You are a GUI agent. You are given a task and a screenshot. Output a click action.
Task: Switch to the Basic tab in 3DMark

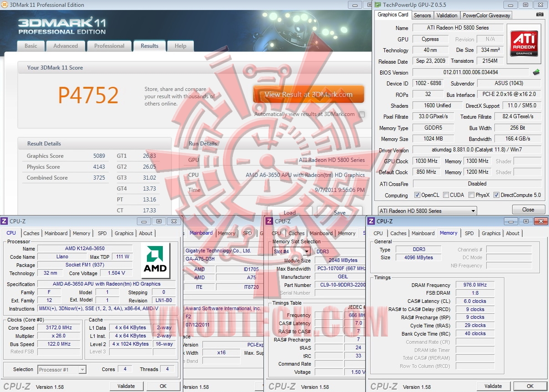coord(31,46)
